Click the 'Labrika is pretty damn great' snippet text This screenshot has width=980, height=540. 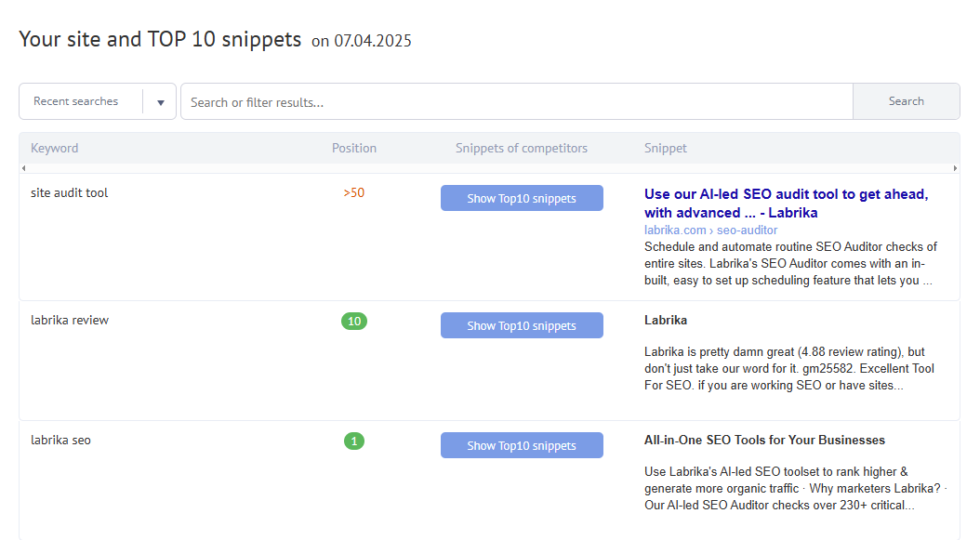click(x=789, y=369)
